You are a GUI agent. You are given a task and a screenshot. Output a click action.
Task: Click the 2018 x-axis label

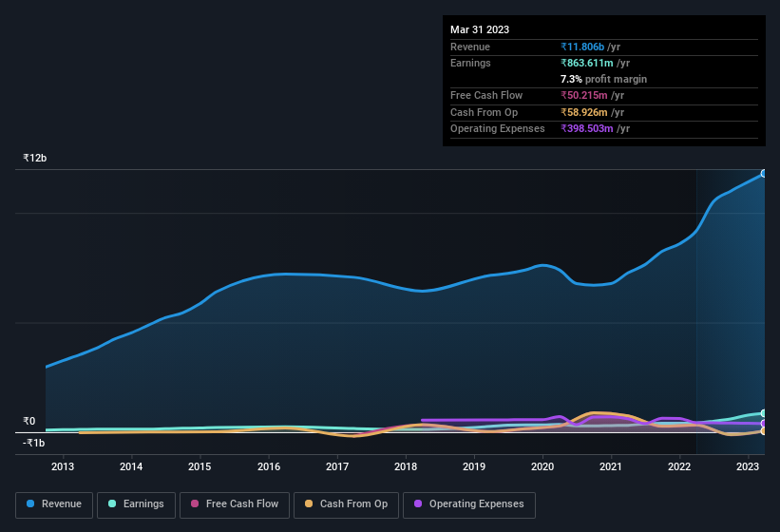point(406,466)
